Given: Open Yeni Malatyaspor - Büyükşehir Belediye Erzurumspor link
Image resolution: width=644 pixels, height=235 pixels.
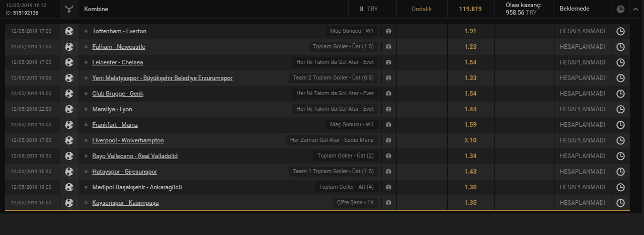Looking at the screenshot, I should [163, 78].
